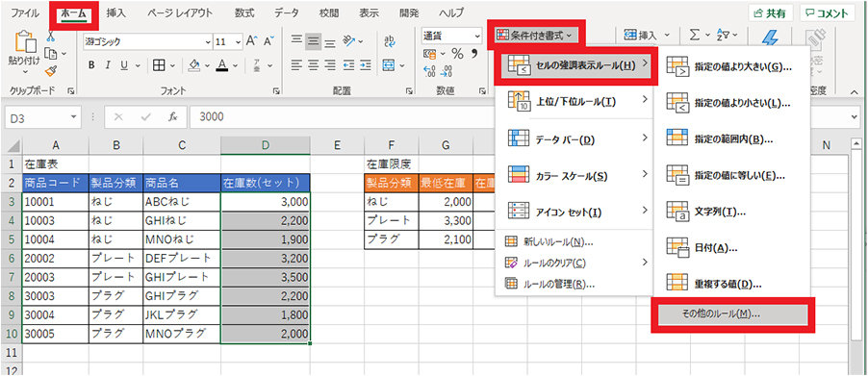This screenshot has width=868, height=376.
Task: Click the AutoSum sigma icon
Action: 694,35
